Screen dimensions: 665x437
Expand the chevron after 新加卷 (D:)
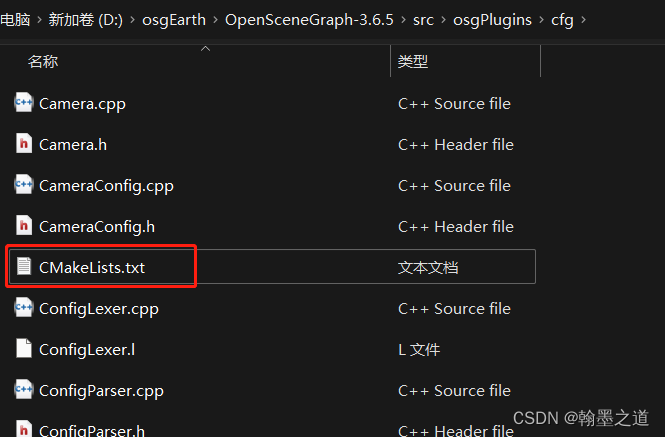click(x=132, y=20)
